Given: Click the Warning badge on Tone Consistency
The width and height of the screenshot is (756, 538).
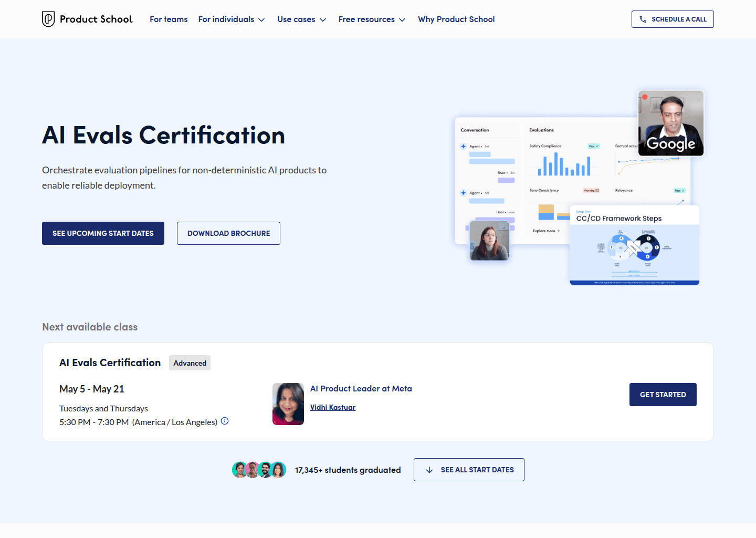Looking at the screenshot, I should point(592,190).
